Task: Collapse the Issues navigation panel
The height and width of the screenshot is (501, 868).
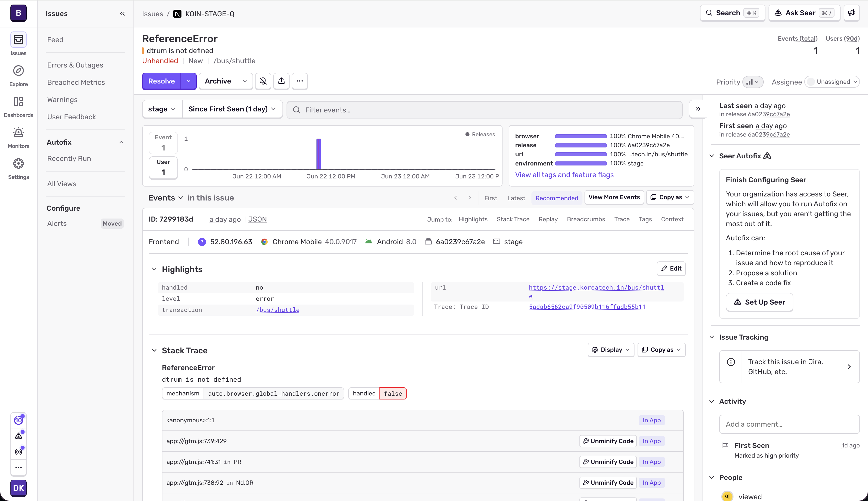Action: point(123,14)
